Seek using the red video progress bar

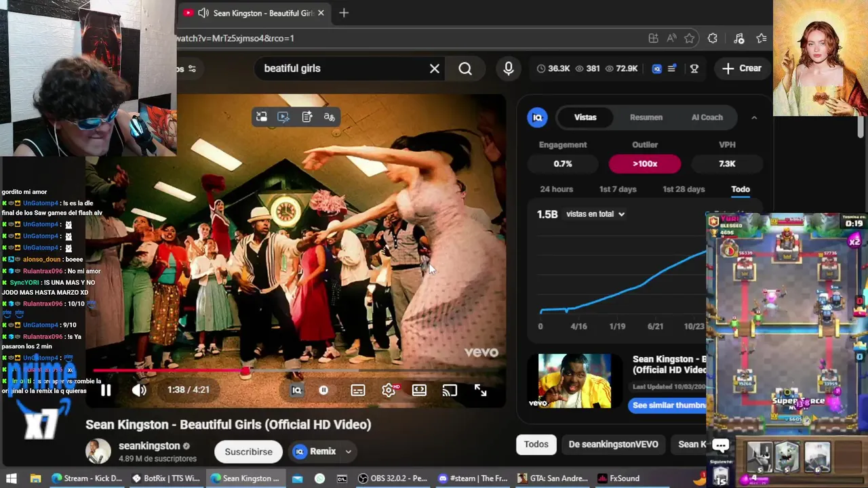pyautogui.click(x=295, y=371)
